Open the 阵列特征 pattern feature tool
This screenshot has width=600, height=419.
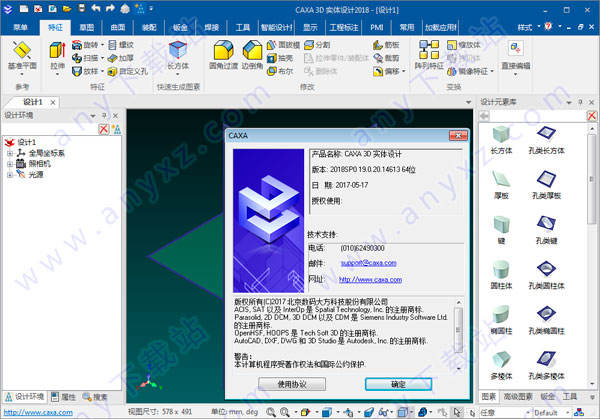(429, 55)
